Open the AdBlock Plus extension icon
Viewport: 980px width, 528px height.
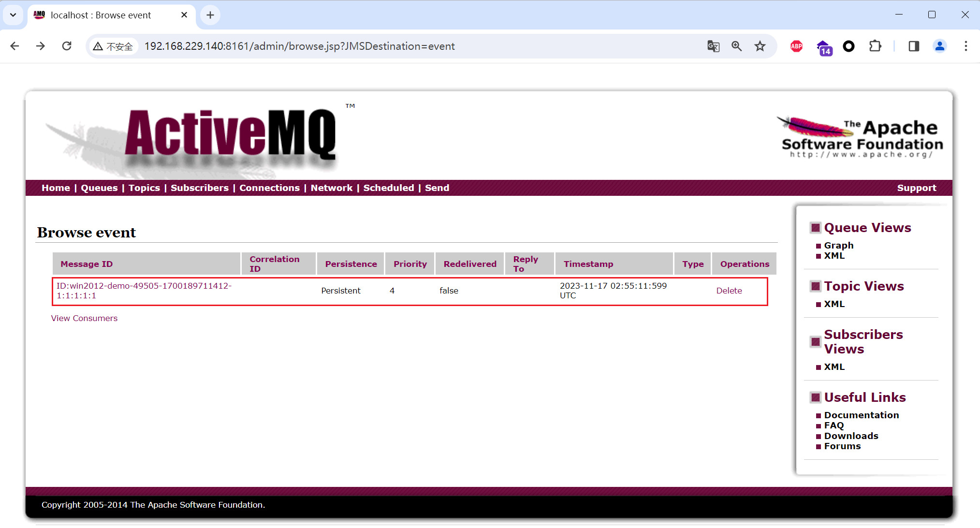click(x=796, y=46)
